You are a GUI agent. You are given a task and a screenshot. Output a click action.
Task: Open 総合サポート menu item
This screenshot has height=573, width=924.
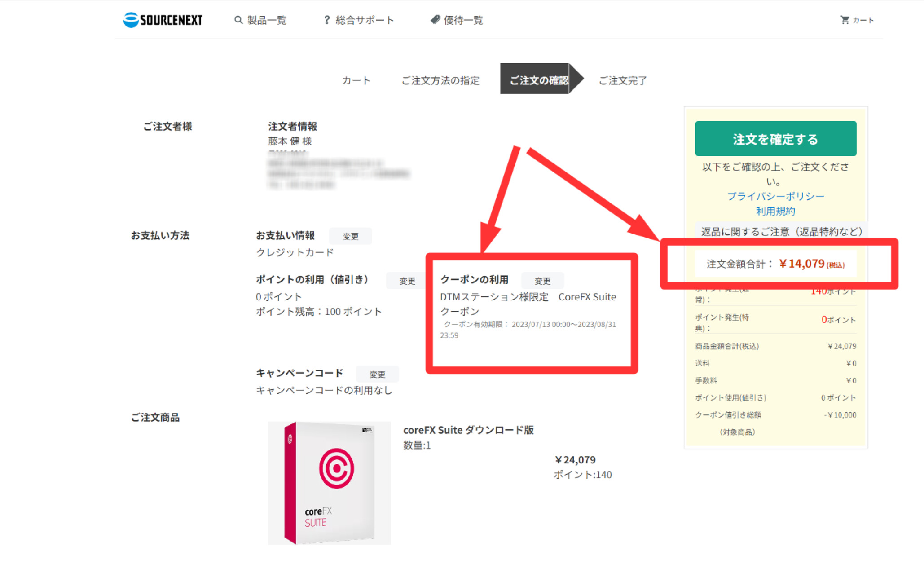(365, 20)
